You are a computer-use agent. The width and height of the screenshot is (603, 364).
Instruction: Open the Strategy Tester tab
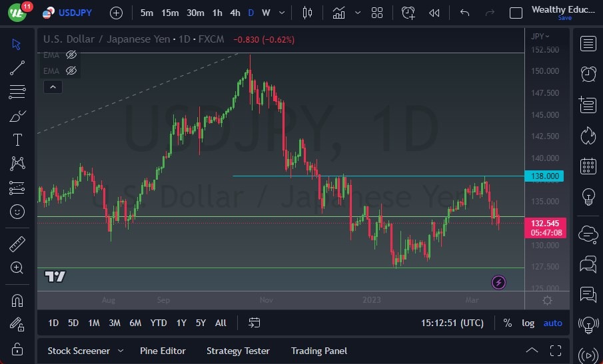click(238, 351)
